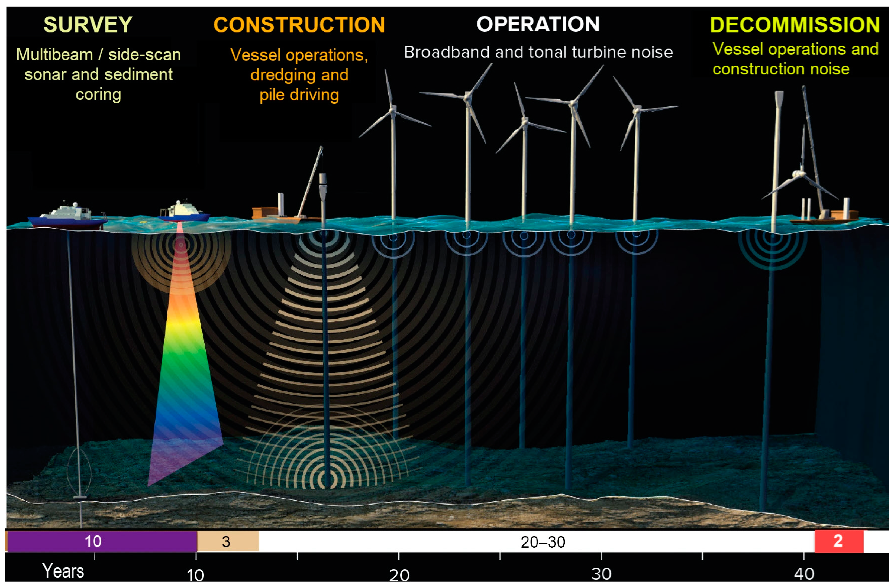
Task: Click the DECOMMISSION heading
Action: point(795,25)
